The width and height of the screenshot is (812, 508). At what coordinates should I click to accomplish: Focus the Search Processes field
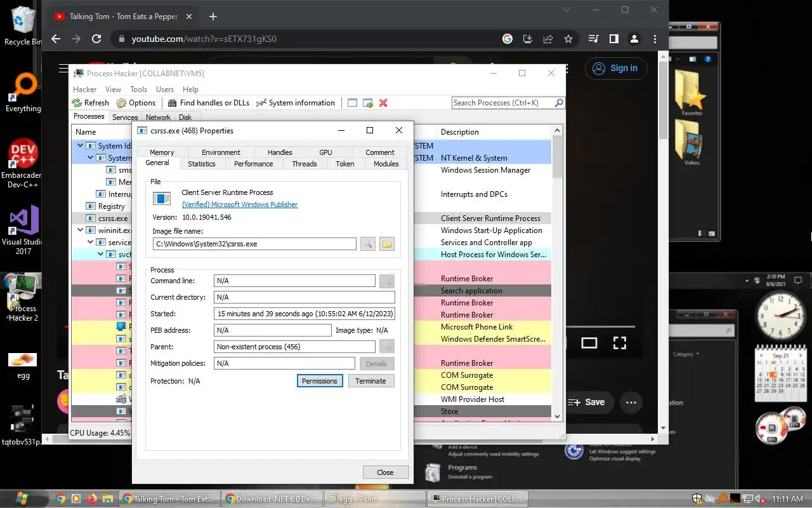[502, 103]
